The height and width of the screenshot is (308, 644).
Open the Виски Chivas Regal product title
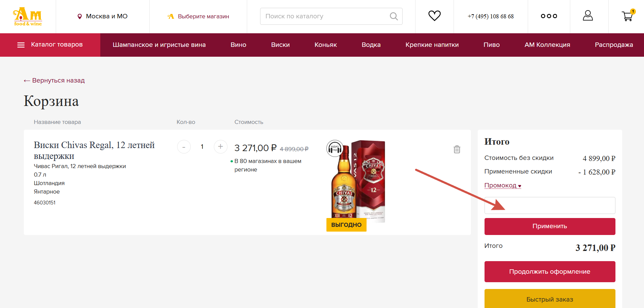pyautogui.click(x=94, y=150)
